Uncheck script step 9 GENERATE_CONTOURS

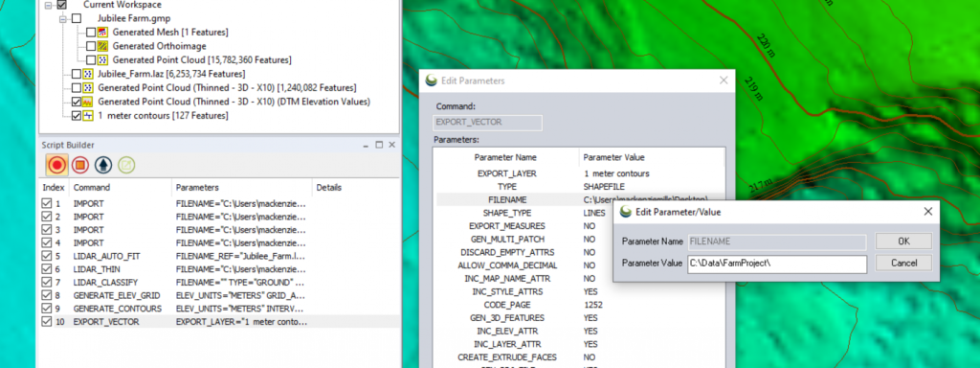click(46, 309)
